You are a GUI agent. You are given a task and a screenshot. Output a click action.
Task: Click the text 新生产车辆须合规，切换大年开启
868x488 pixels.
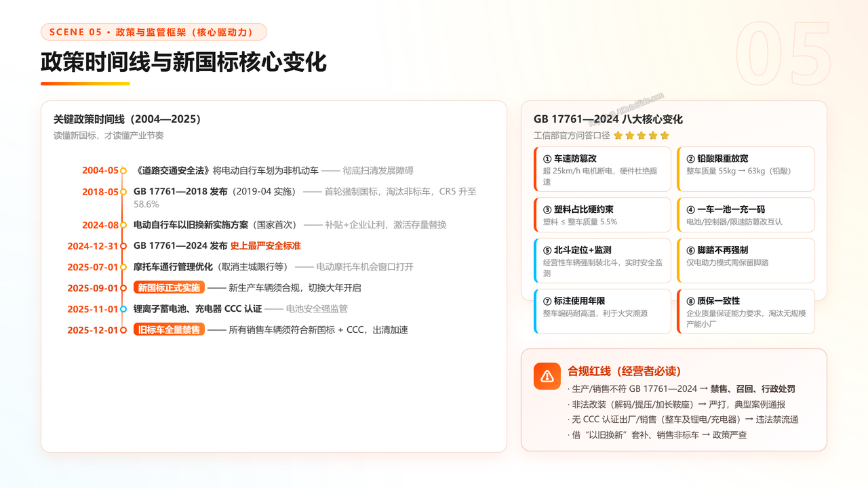coord(295,288)
